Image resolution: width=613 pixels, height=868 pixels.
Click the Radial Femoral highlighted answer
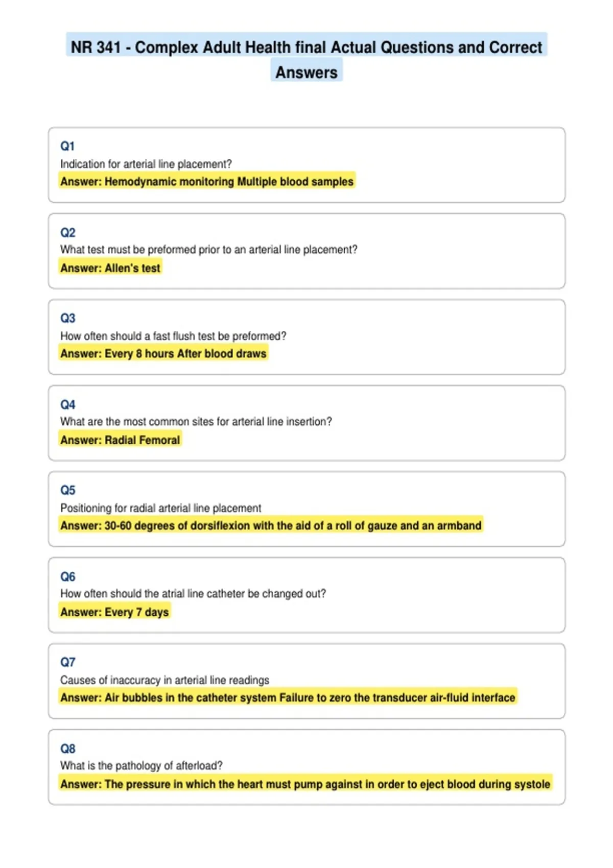(x=120, y=440)
